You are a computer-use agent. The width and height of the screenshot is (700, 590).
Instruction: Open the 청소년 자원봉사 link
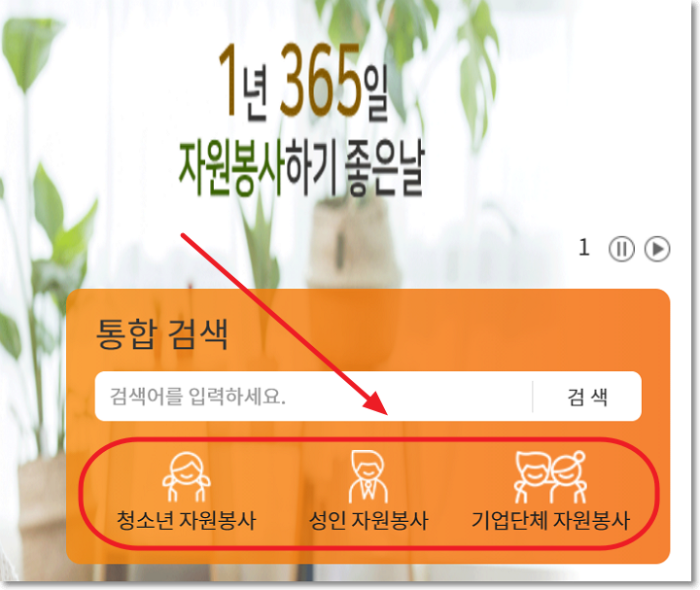[x=186, y=520]
